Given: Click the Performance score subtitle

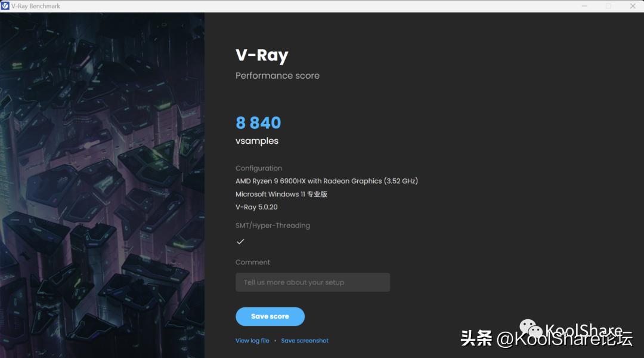Looking at the screenshot, I should tap(277, 76).
